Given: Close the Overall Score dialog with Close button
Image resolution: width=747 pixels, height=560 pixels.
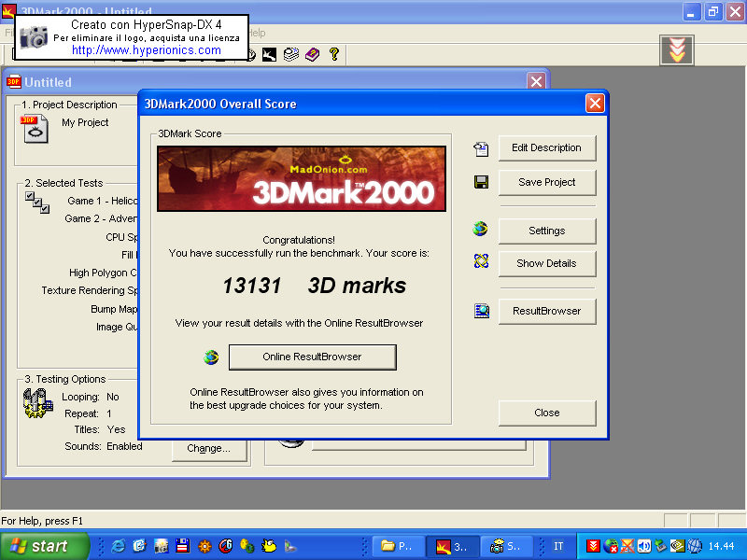Looking at the screenshot, I should click(x=547, y=413).
